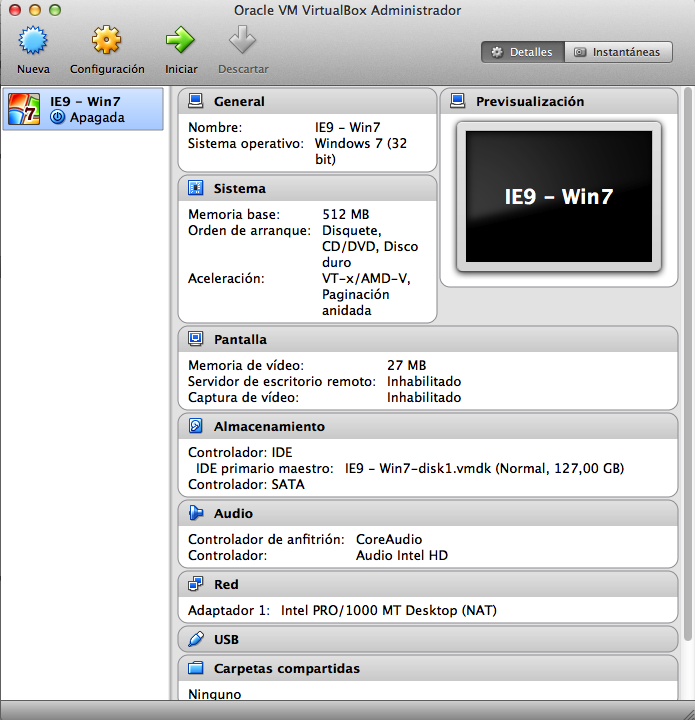695x720 pixels.
Task: Click the Audio speaker icon
Action: tap(196, 513)
